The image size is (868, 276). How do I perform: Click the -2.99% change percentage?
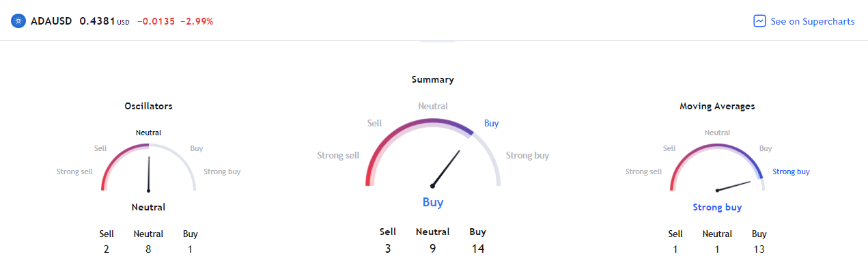(197, 21)
